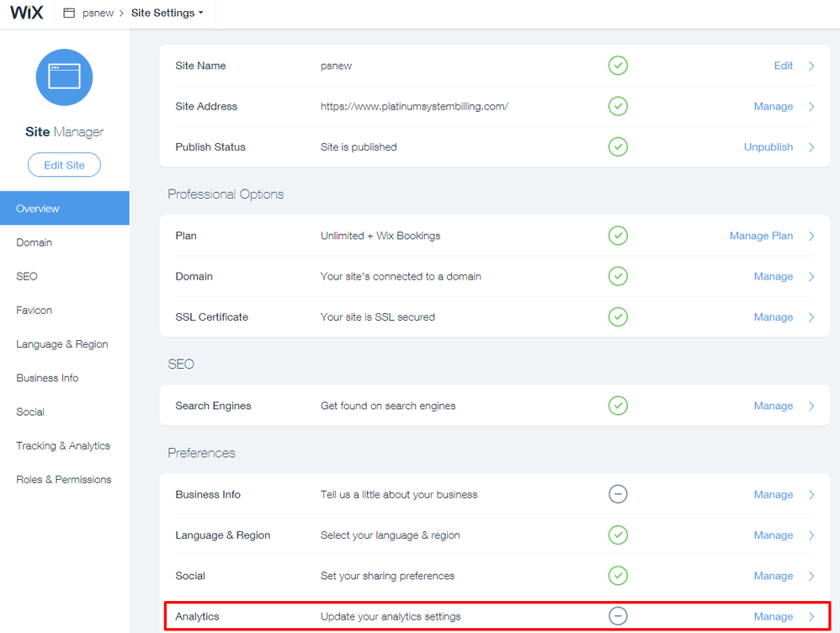Switch to the Roles & Permissions section

tap(63, 479)
